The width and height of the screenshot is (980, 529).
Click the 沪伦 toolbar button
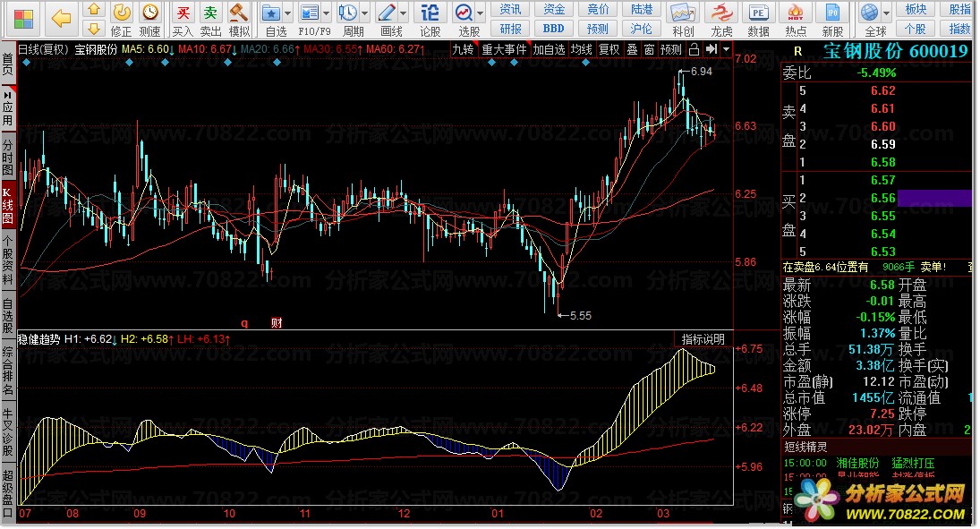point(641,29)
